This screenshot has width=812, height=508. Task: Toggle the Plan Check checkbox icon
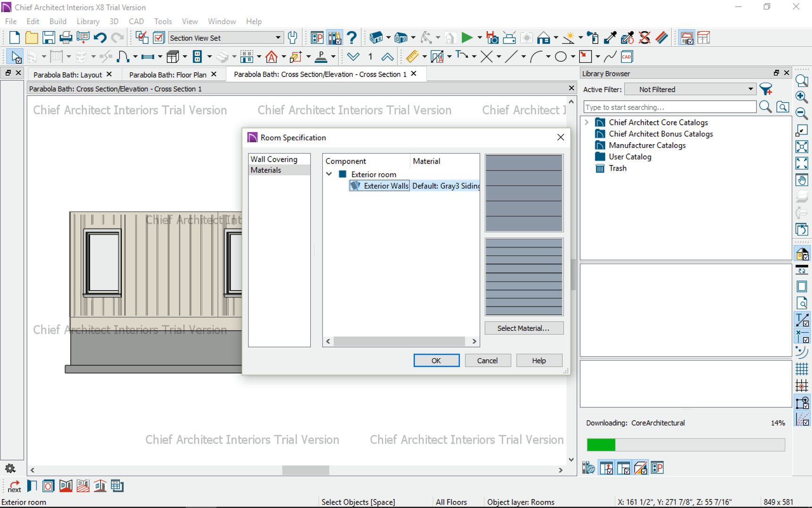click(x=159, y=38)
